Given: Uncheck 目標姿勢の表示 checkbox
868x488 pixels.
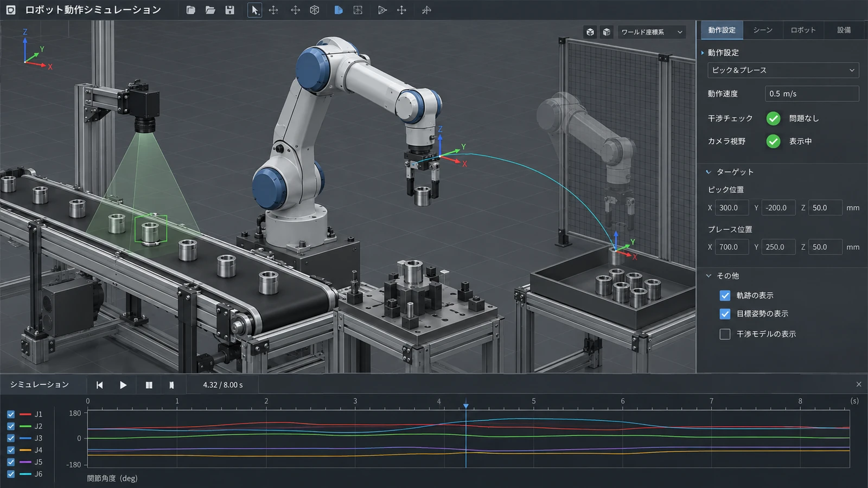Looking at the screenshot, I should click(x=725, y=314).
